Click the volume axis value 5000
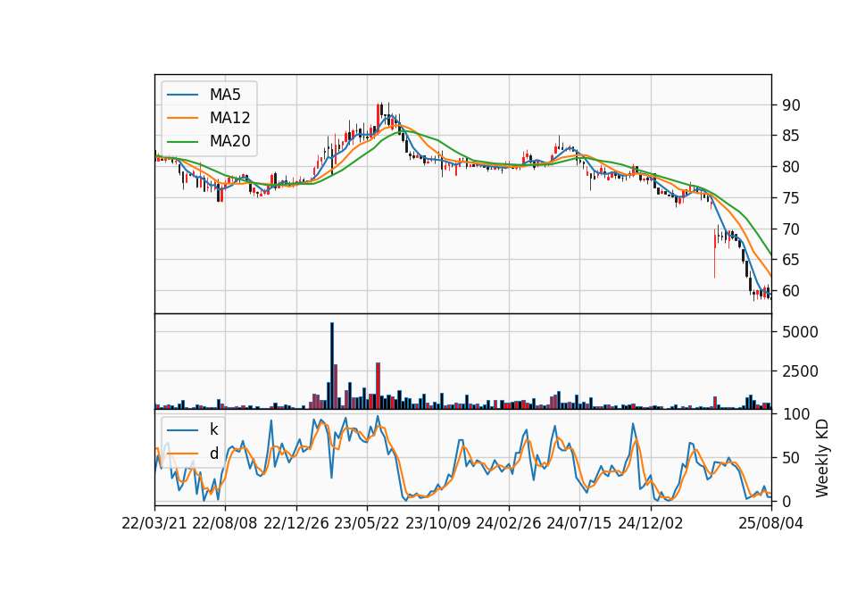This screenshot has height=616, width=857. (x=800, y=332)
